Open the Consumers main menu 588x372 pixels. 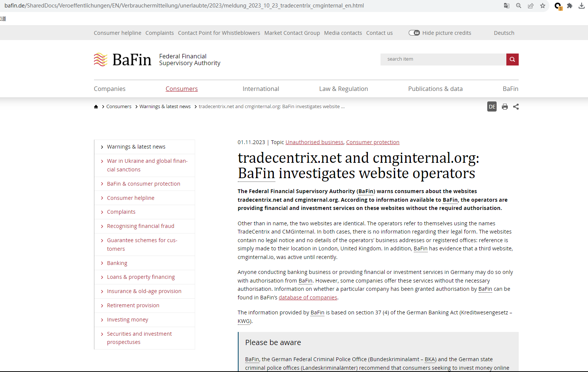pyautogui.click(x=182, y=89)
